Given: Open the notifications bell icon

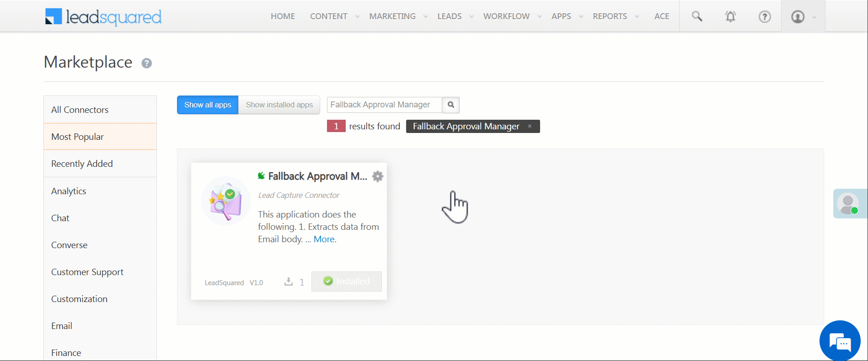Looking at the screenshot, I should pyautogui.click(x=730, y=16).
